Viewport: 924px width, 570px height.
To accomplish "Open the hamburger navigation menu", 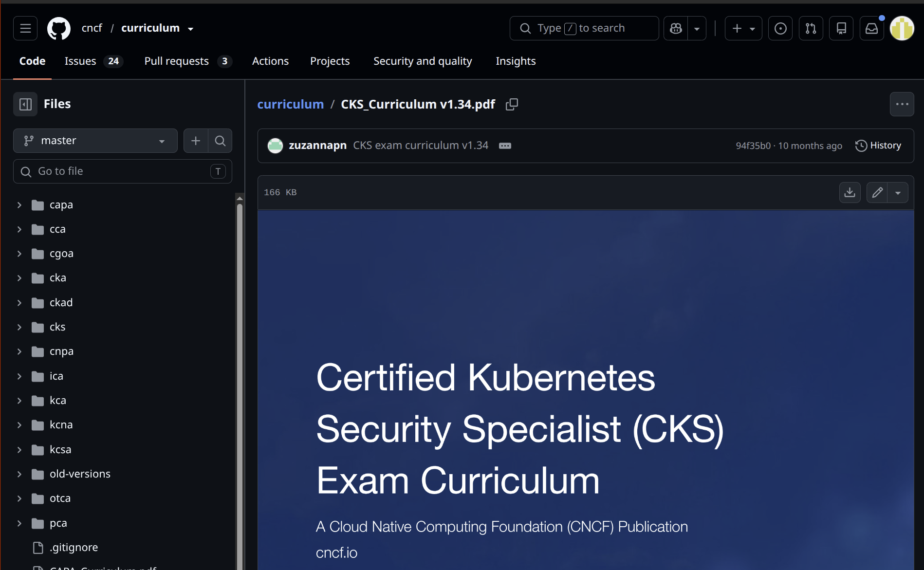I will 25,28.
